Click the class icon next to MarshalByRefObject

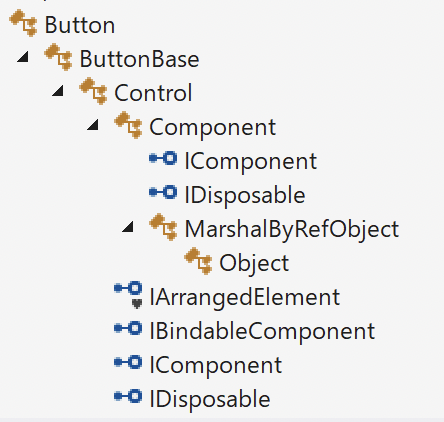tap(163, 227)
